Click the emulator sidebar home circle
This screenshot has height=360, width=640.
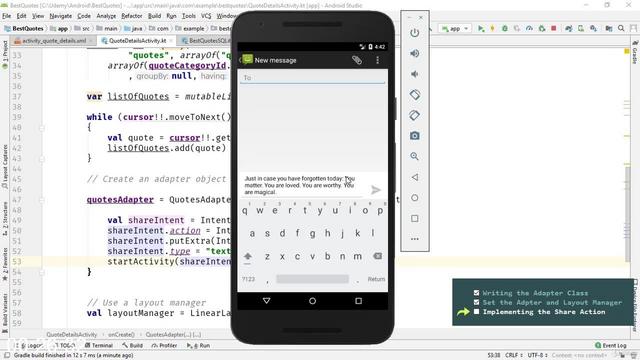(x=414, y=198)
